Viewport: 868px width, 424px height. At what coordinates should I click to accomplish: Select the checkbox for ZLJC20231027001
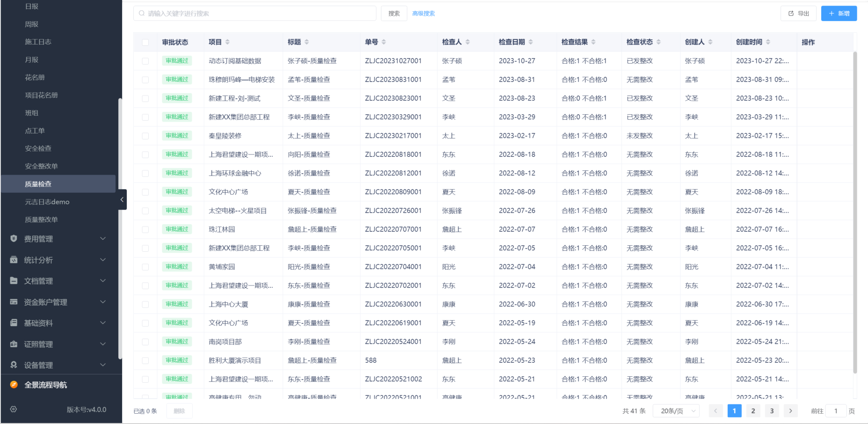click(x=145, y=60)
